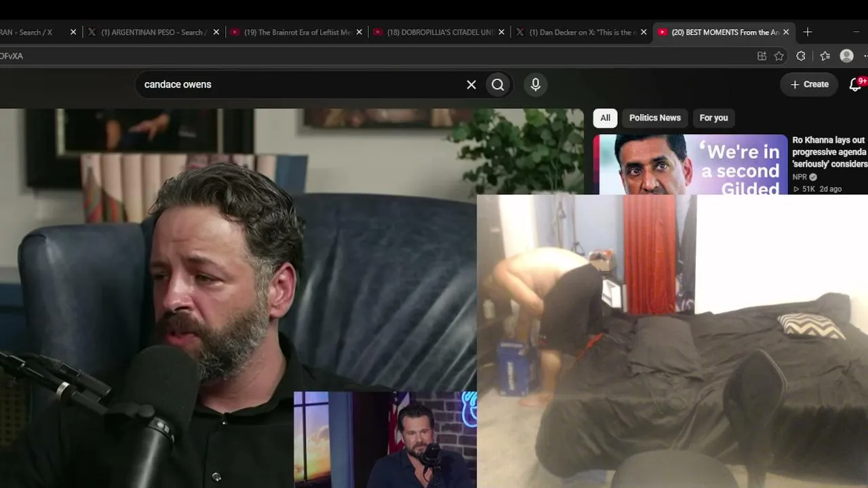868x488 pixels.
Task: Close the Dan Decker on X tab
Action: point(644,32)
